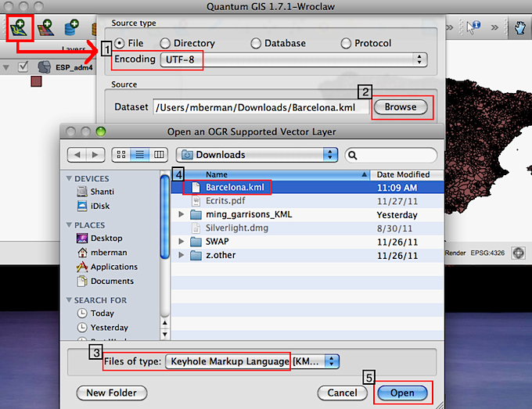Select the Silverlight.dmg file

tap(307, 228)
